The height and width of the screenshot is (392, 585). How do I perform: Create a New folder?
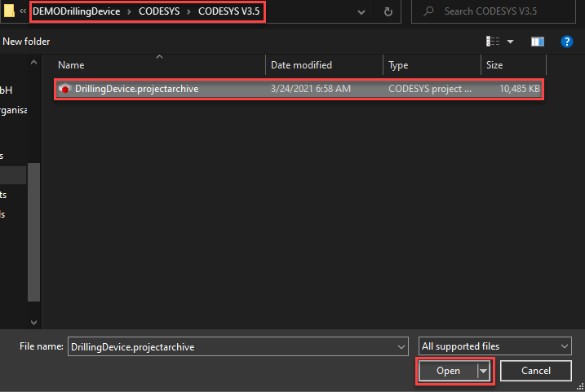pyautogui.click(x=26, y=42)
